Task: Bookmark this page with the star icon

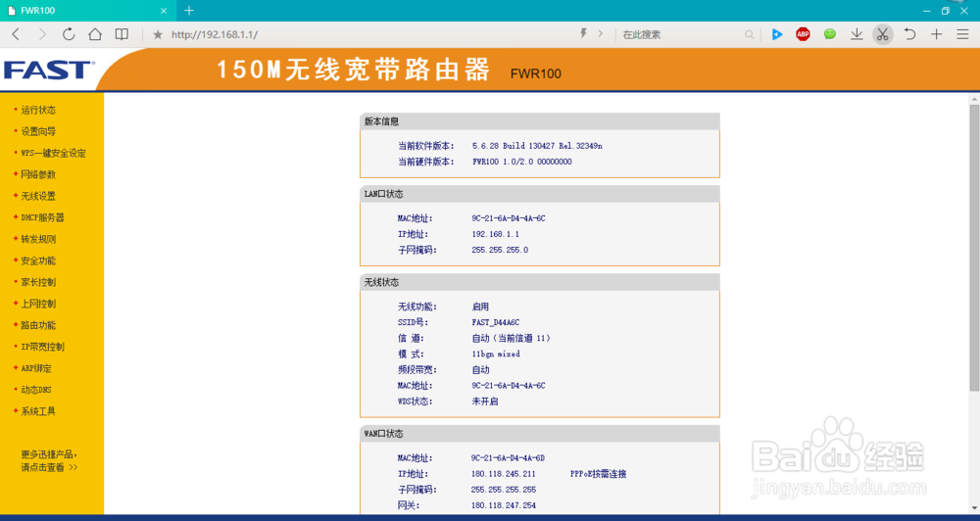Action: tap(158, 35)
